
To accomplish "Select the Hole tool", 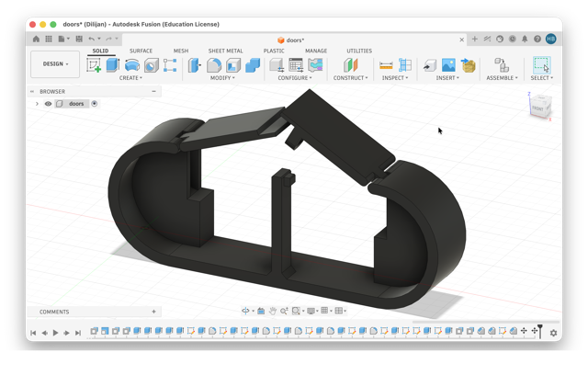I will [x=152, y=65].
